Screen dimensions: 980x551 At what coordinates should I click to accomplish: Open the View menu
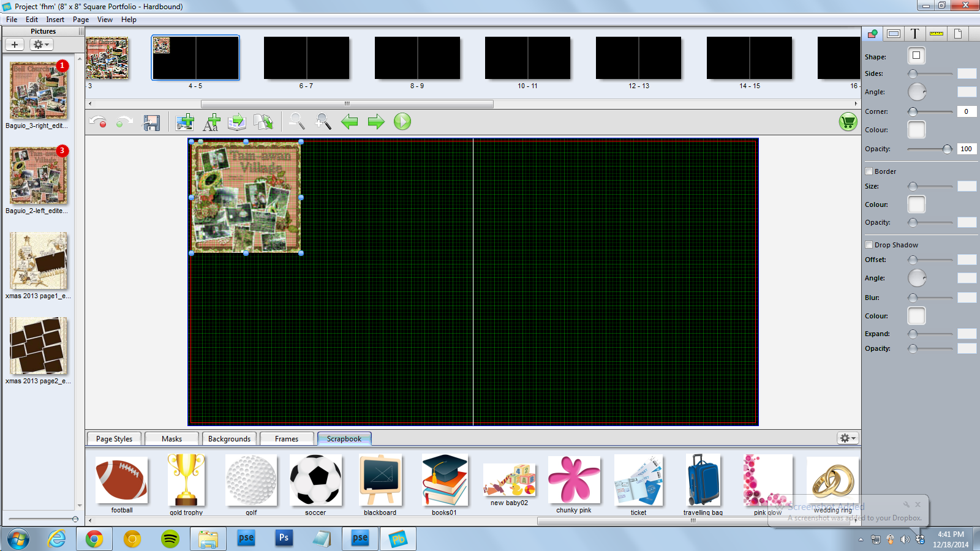point(105,20)
